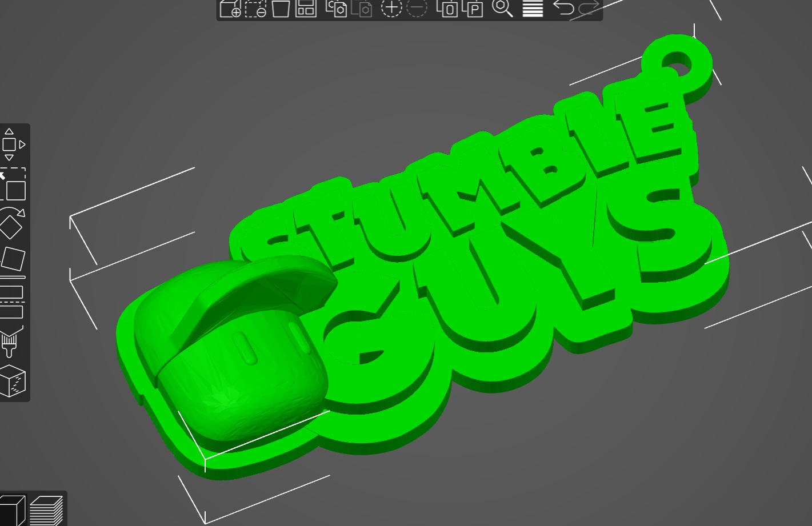Duplicate the model with the copy icon

pyautogui.click(x=336, y=9)
